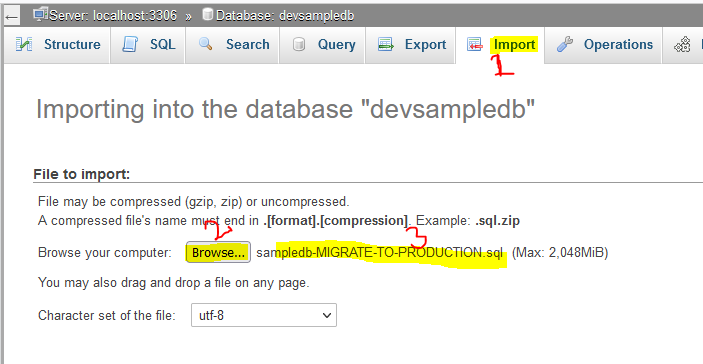Image resolution: width=703 pixels, height=364 pixels.
Task: Click the SQL tab scroll icon
Action: tap(130, 44)
